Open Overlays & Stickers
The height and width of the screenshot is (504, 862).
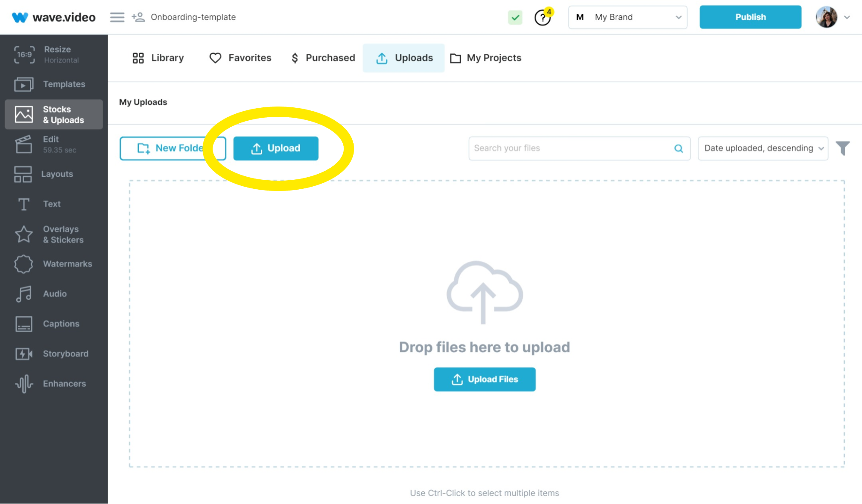(x=53, y=234)
